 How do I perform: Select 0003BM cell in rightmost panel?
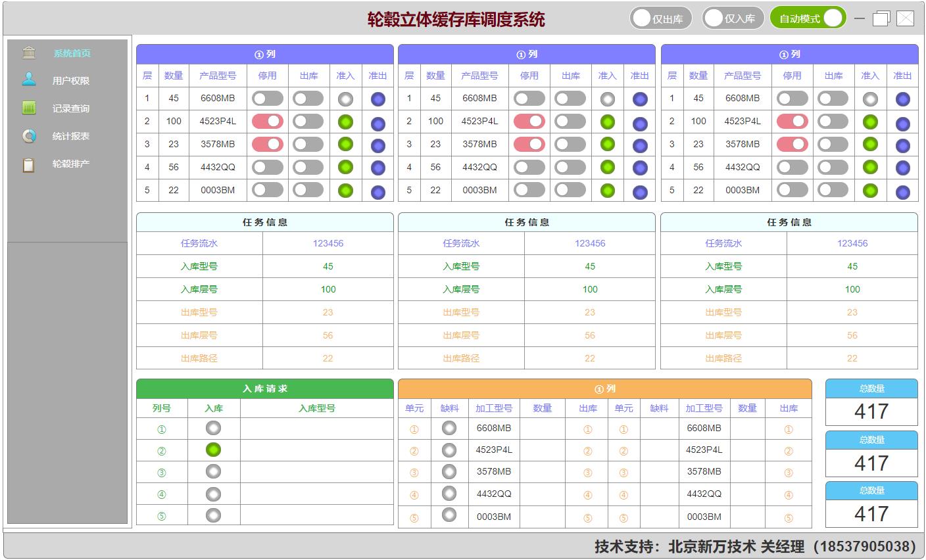click(x=743, y=190)
